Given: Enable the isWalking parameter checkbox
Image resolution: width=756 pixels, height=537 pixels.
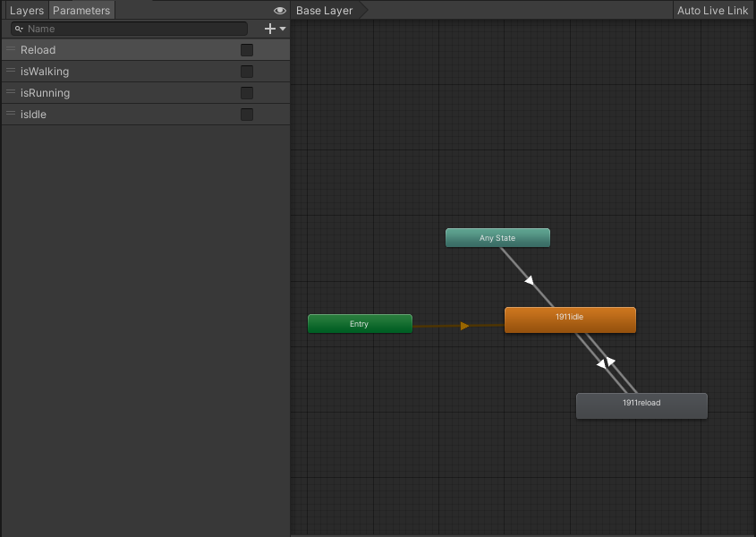Looking at the screenshot, I should click(x=247, y=72).
